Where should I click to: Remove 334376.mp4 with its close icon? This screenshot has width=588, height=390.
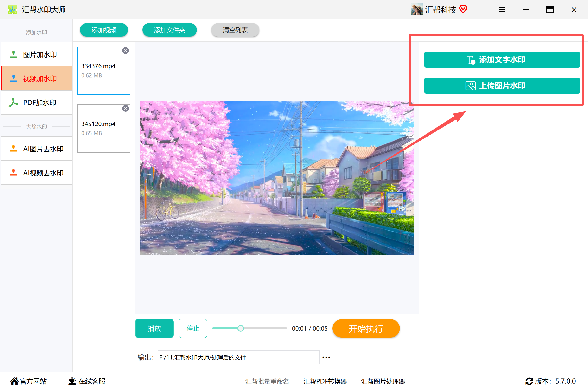pyautogui.click(x=126, y=51)
